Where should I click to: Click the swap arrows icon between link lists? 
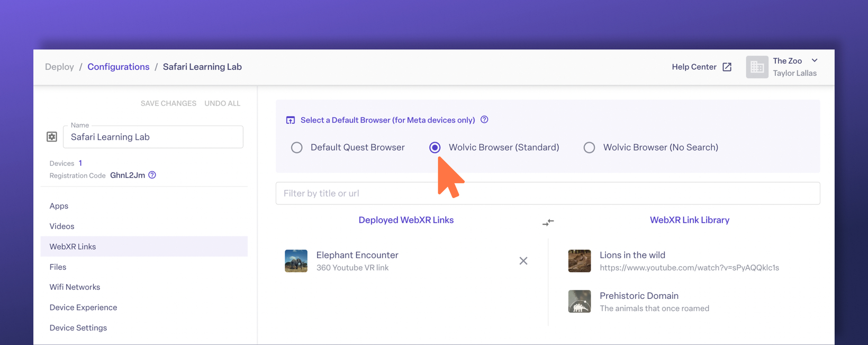click(548, 222)
